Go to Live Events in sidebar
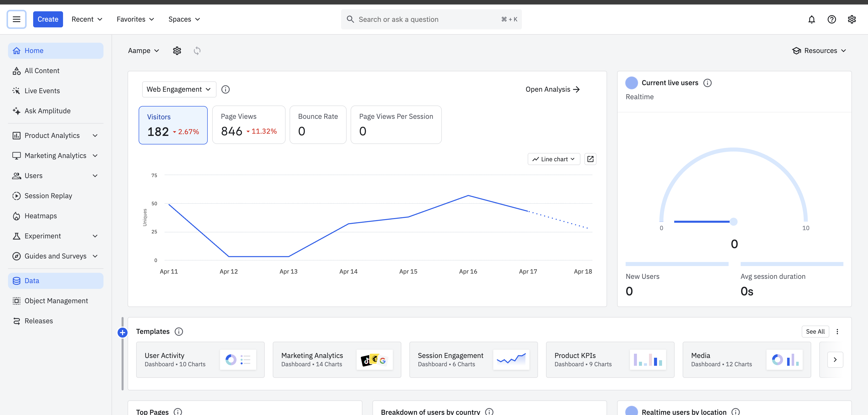Screen dimensions: 868x415 42,91
